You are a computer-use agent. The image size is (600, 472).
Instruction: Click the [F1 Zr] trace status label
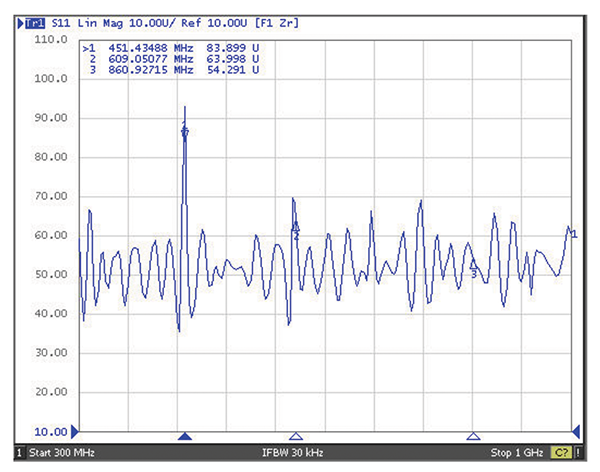[x=269, y=21]
